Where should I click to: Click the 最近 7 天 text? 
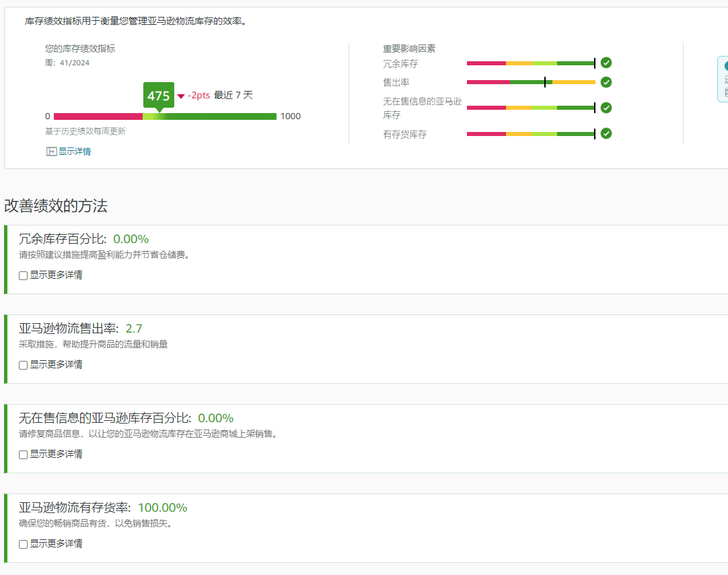233,95
